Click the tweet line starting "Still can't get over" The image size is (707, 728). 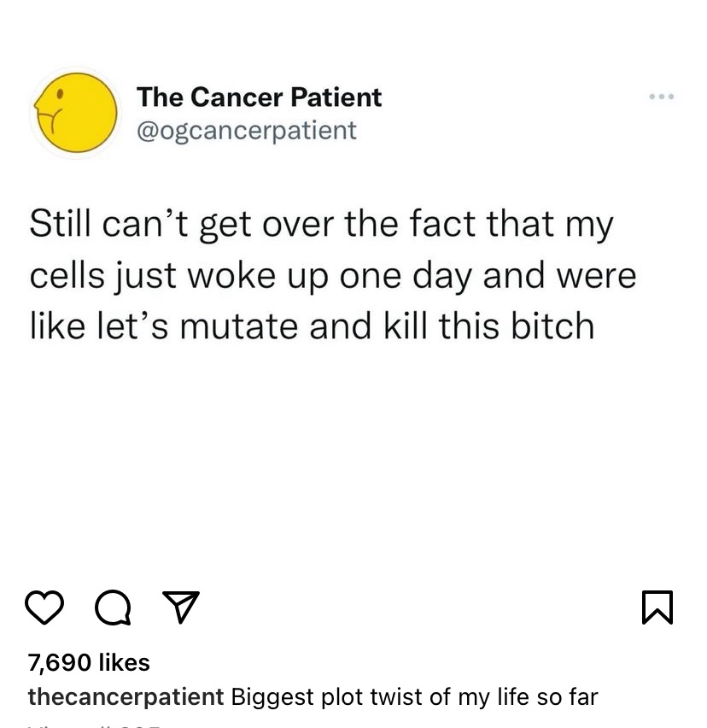[321, 225]
